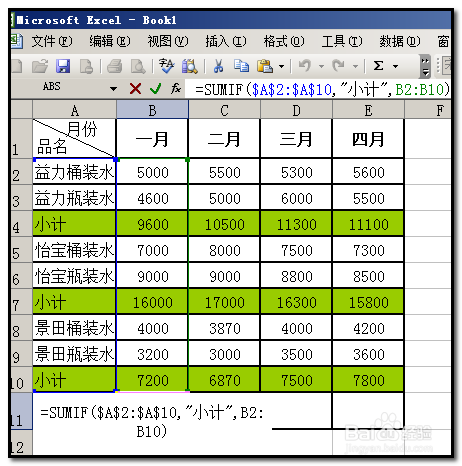Select row 7 header
462x466 pixels.
click(x=21, y=301)
